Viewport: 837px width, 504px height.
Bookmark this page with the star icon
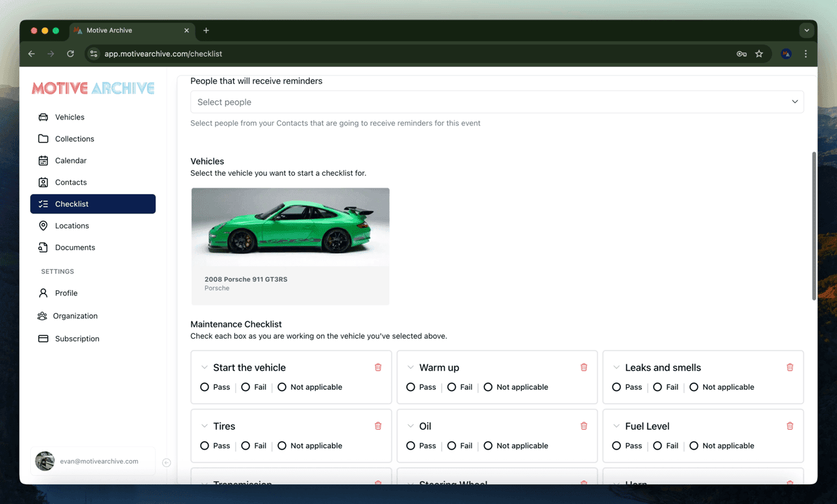pos(759,54)
